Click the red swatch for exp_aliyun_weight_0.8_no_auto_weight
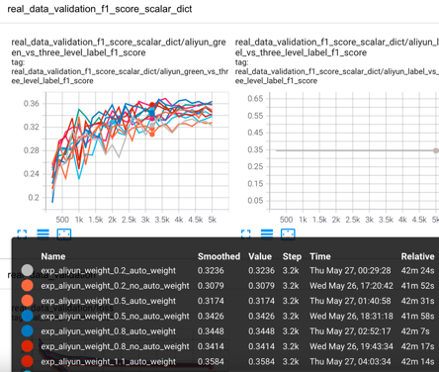This screenshot has width=439, height=372. click(27, 346)
